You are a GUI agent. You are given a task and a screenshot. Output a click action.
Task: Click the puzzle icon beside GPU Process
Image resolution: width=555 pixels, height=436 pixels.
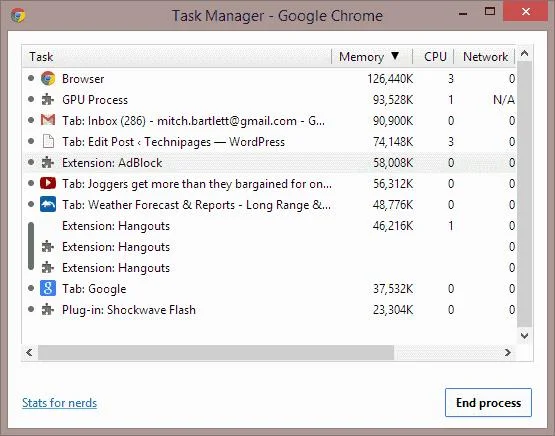[48, 100]
